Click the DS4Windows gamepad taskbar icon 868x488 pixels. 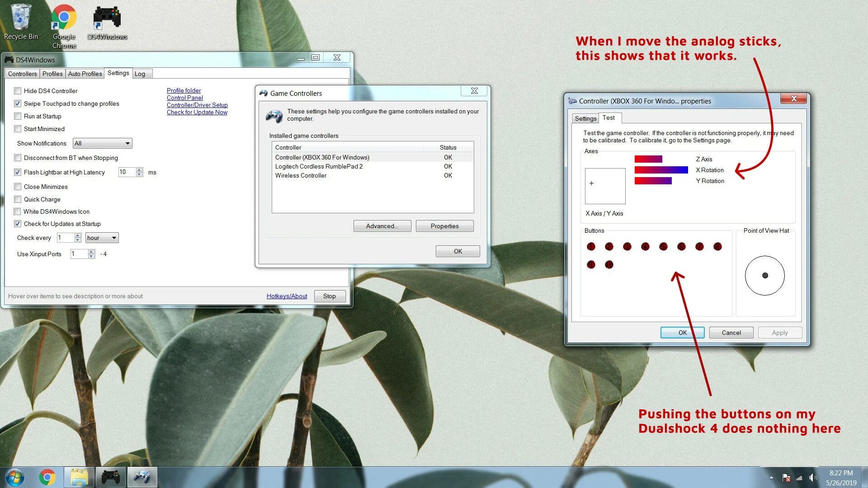coord(110,477)
